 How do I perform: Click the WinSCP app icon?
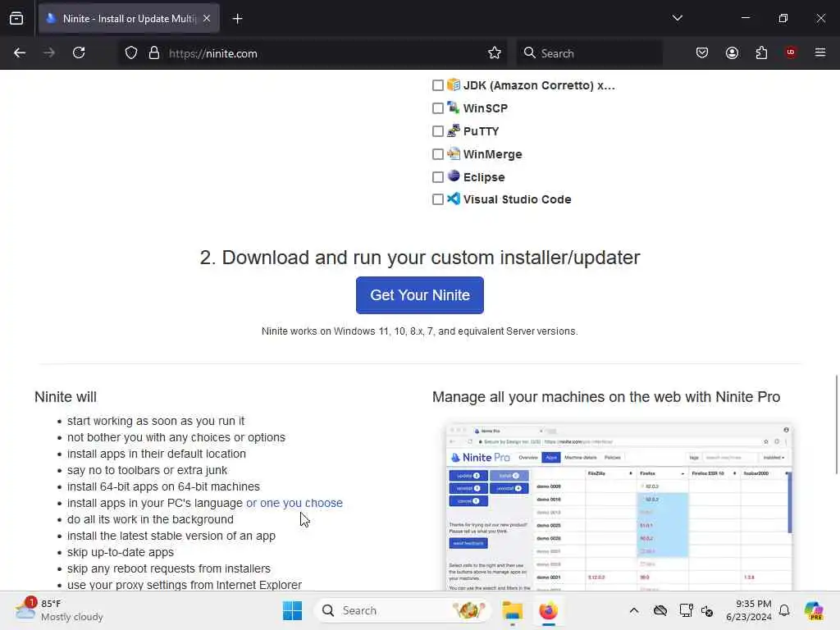point(454,107)
